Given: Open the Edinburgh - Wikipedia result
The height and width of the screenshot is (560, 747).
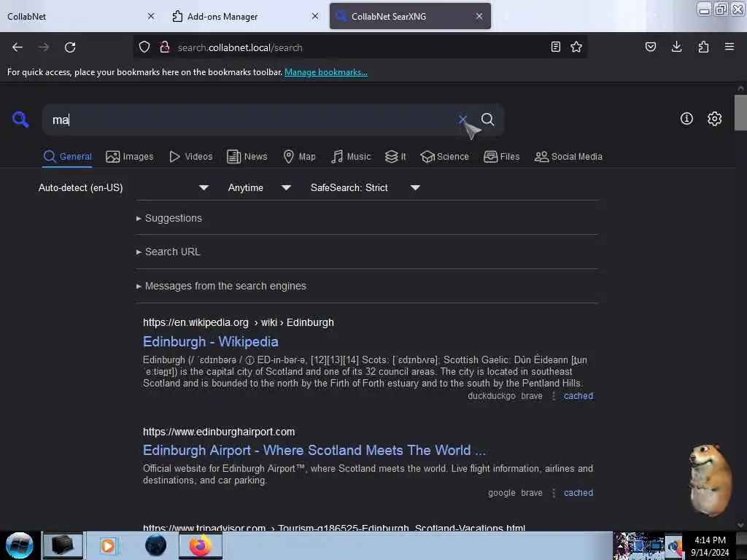Looking at the screenshot, I should [211, 342].
